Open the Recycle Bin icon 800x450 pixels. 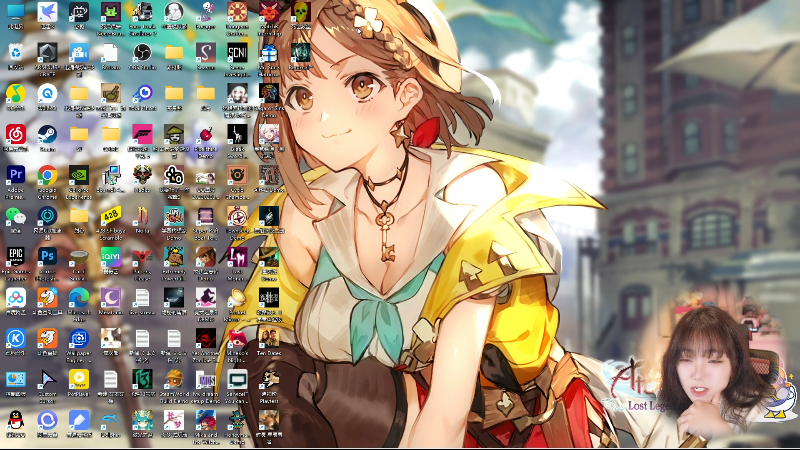[15, 53]
